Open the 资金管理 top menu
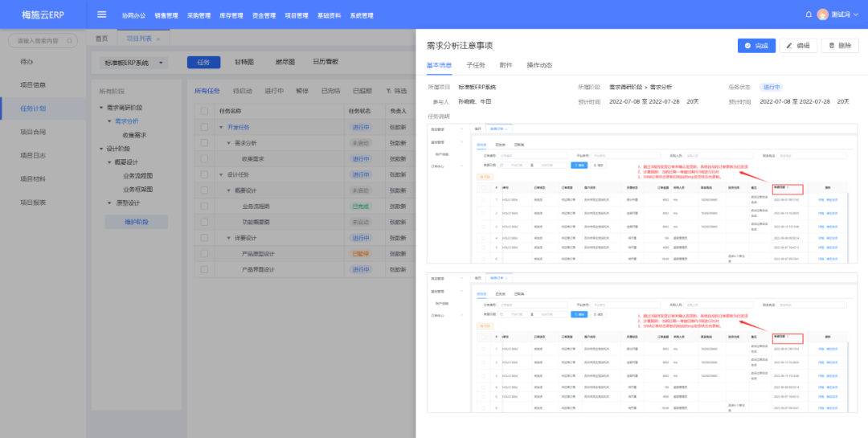This screenshot has width=868, height=438. click(x=264, y=15)
